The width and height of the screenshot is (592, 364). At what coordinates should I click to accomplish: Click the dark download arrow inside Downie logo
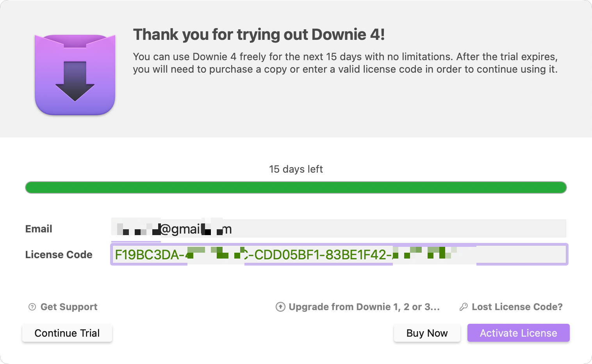75,81
